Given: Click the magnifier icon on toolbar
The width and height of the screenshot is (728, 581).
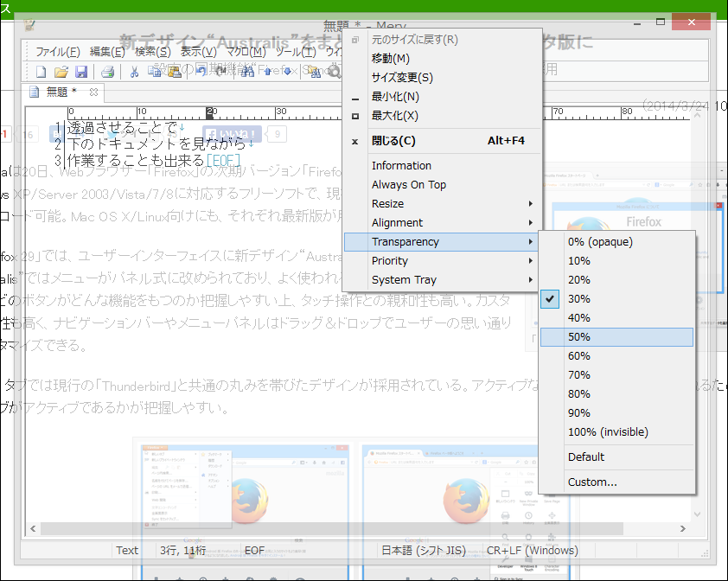Looking at the screenshot, I should click(x=335, y=72).
